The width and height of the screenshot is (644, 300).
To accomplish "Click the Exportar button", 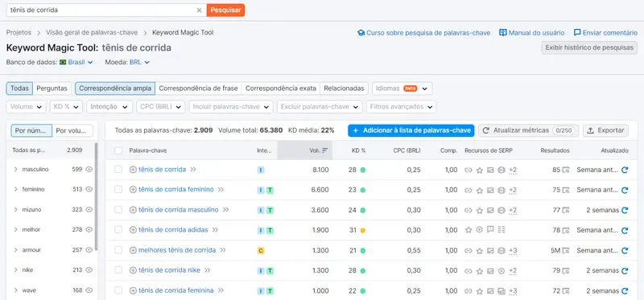I will [606, 130].
